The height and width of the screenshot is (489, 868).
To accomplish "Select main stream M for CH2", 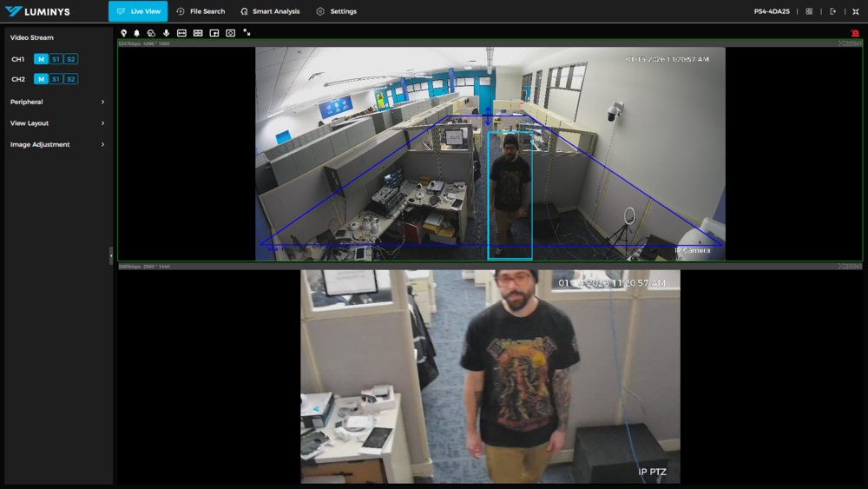I will [41, 79].
